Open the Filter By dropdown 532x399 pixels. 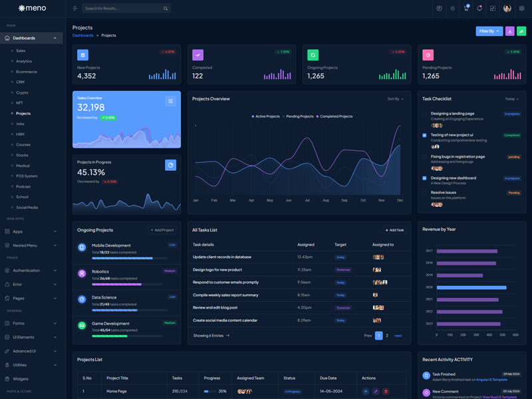(489, 31)
